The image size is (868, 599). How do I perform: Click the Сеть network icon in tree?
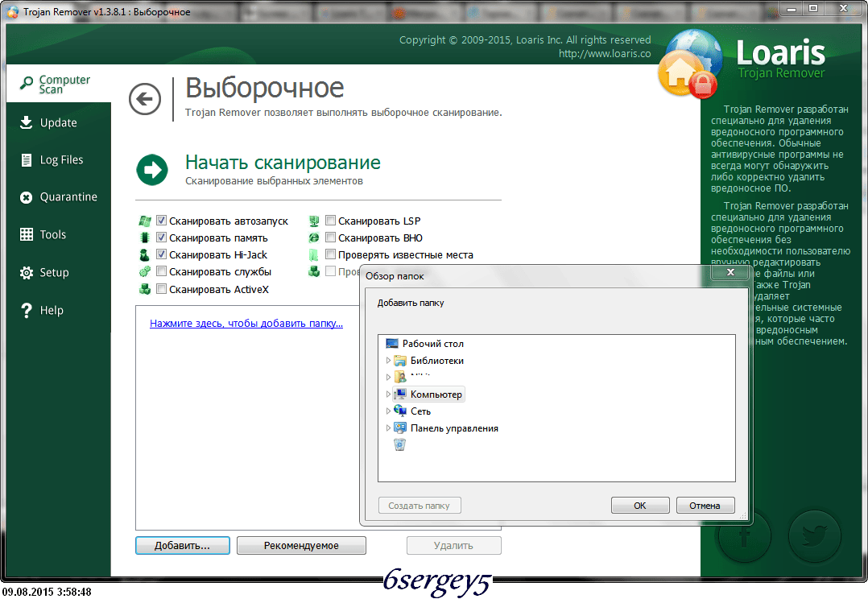click(x=399, y=411)
